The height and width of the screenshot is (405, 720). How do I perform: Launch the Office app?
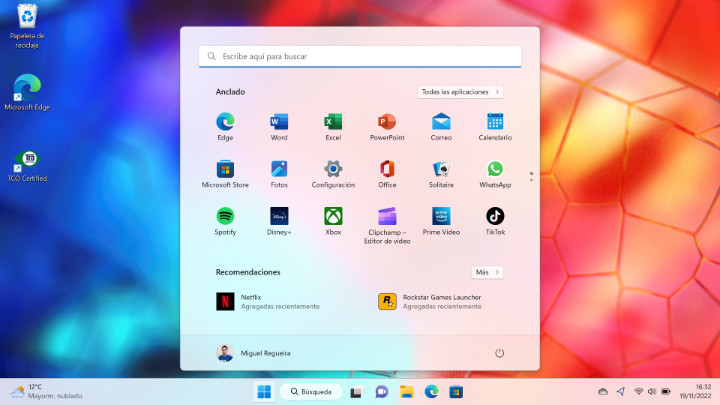point(387,174)
